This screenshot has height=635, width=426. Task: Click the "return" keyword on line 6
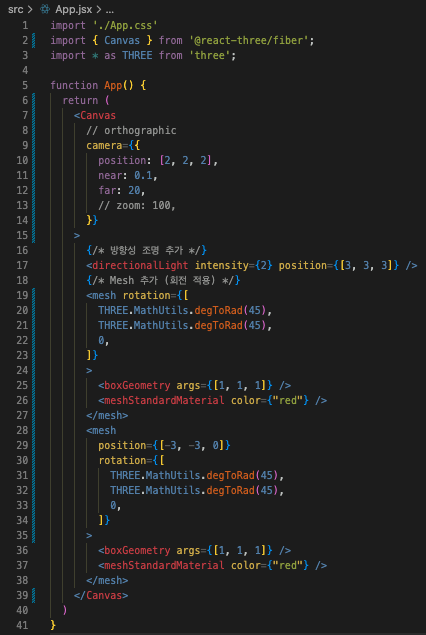(x=80, y=100)
